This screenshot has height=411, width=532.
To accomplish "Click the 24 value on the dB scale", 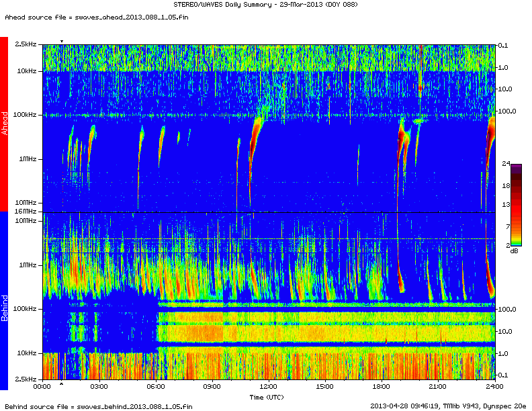I will (x=506, y=163).
